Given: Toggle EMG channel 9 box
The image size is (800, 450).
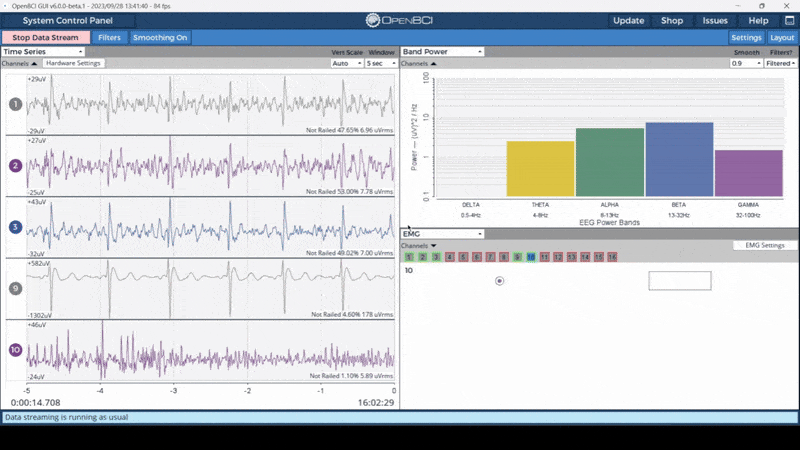Looking at the screenshot, I should click(x=517, y=257).
